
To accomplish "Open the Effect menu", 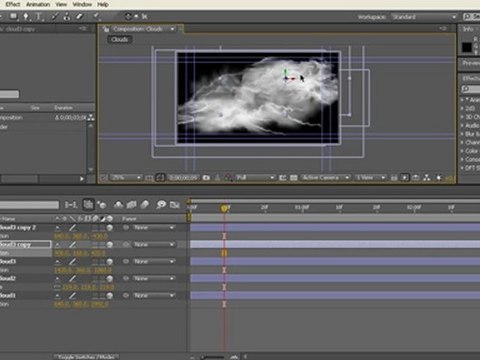I will click(x=13, y=4).
